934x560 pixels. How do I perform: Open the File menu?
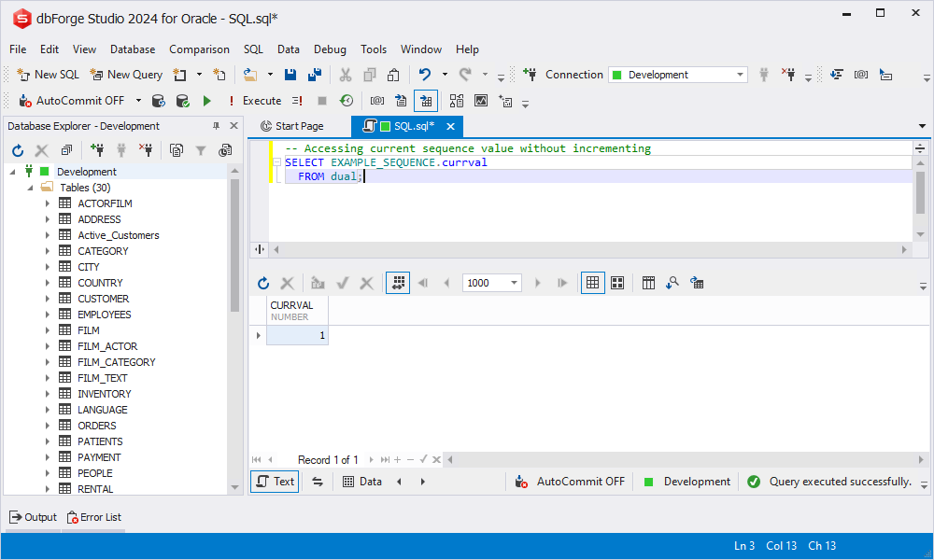pyautogui.click(x=18, y=49)
